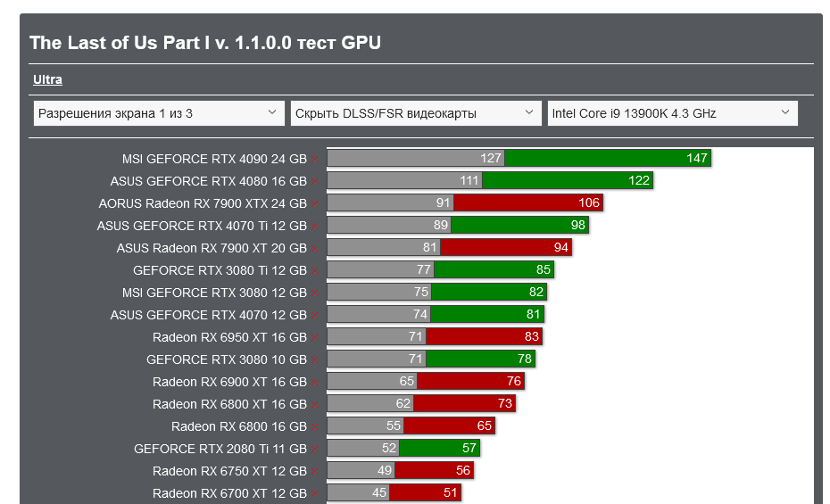830x504 pixels.
Task: Click the Radeon RX 6900 XT 16 GB label
Action: [229, 382]
